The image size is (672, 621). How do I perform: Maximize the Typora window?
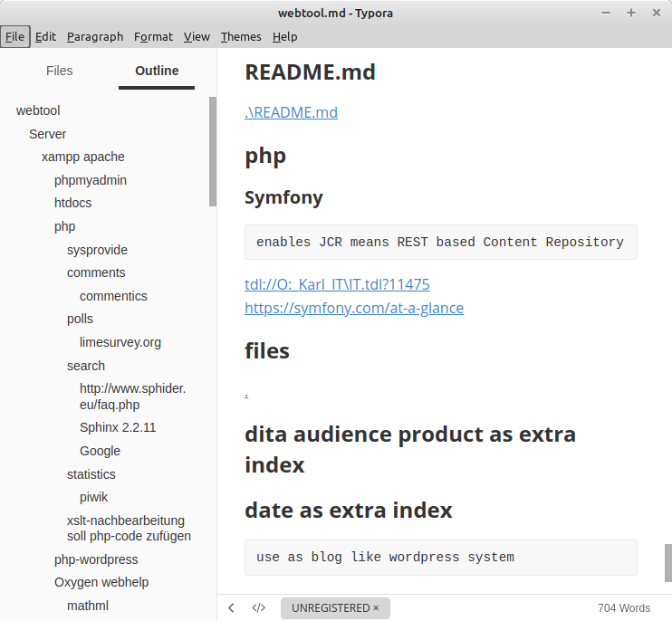pos(631,13)
